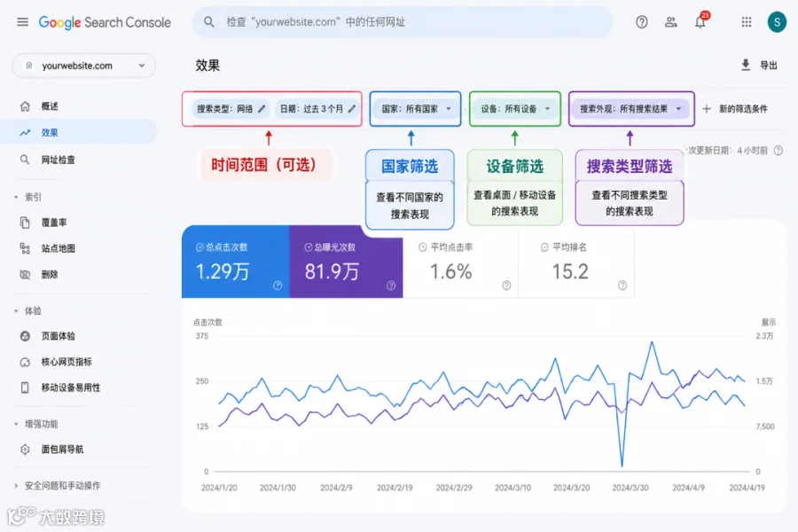Screen dimensions: 798x532
Task: Show help for 总点击次数 card
Action: pos(278,286)
